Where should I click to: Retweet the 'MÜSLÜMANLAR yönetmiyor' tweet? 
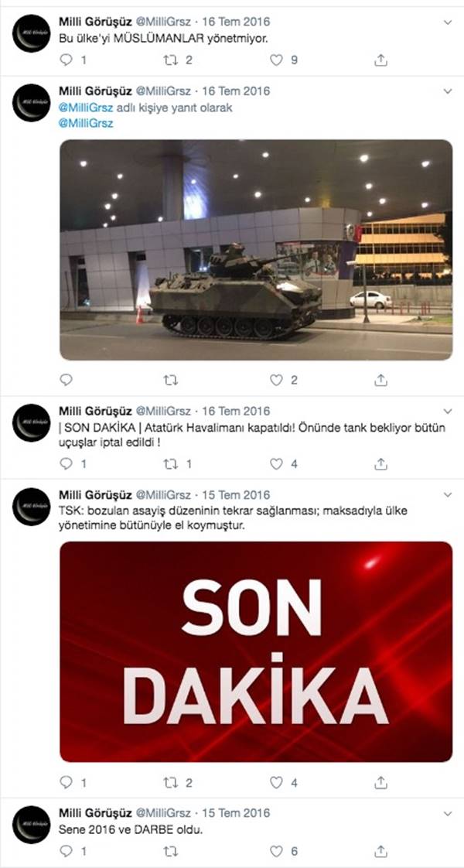pos(171,60)
